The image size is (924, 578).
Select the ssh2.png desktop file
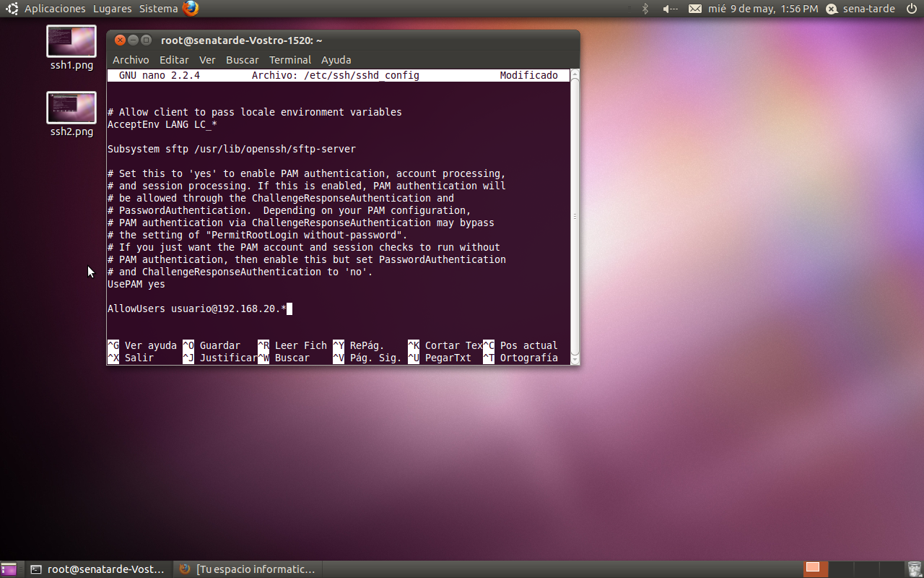click(71, 114)
